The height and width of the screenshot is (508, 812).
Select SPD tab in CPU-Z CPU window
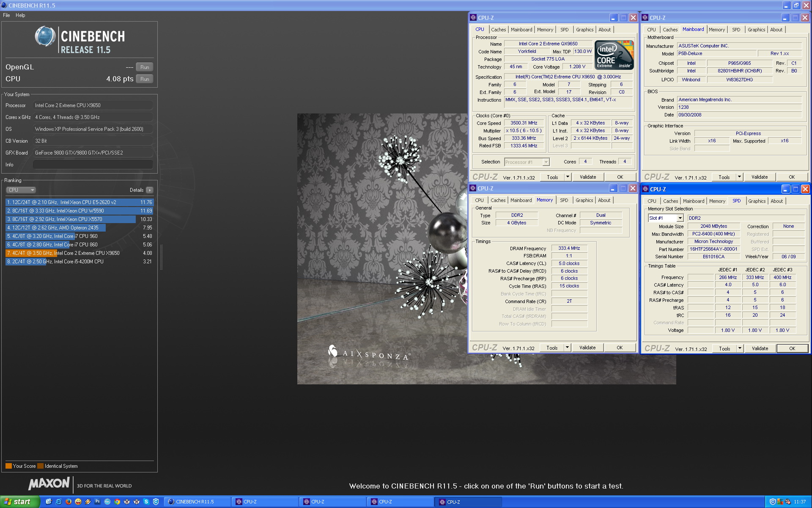click(x=564, y=30)
